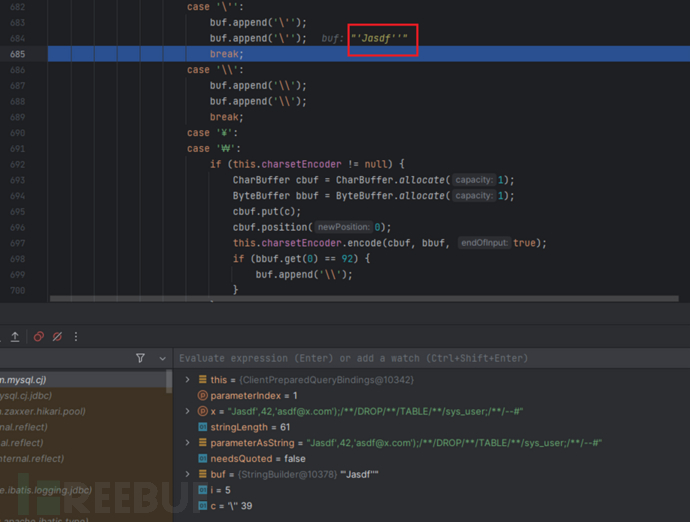Open debugger more options menu

(x=76, y=337)
